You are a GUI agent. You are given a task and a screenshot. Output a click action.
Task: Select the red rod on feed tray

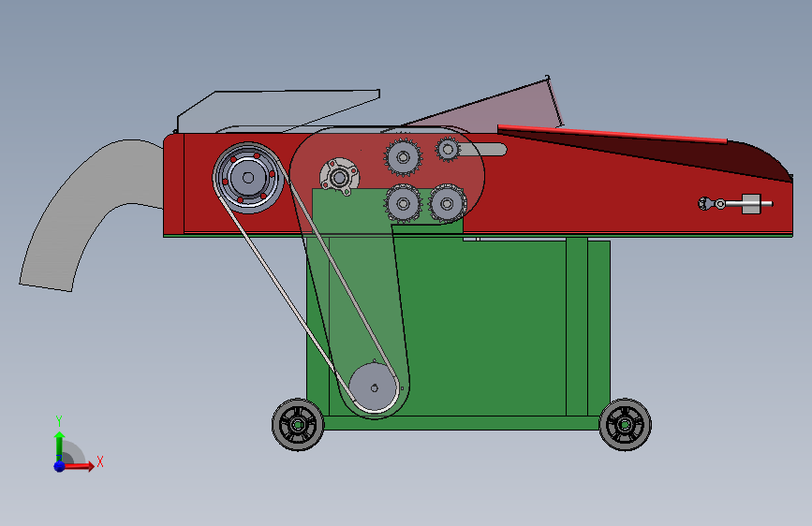[613, 133]
